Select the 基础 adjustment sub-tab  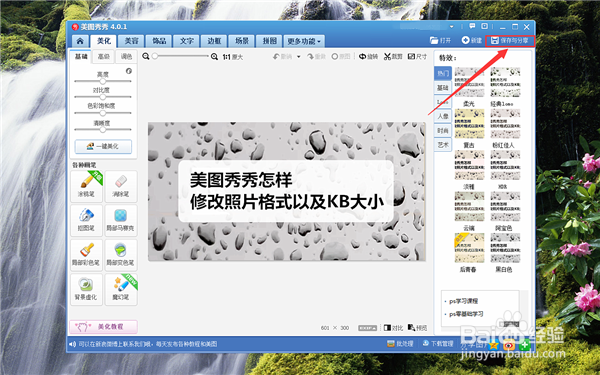[x=81, y=56]
